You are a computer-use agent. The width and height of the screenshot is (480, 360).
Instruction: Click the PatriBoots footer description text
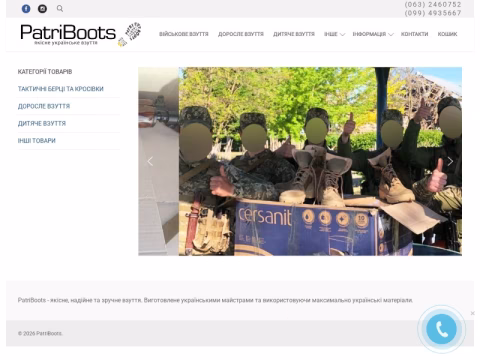tap(215, 300)
